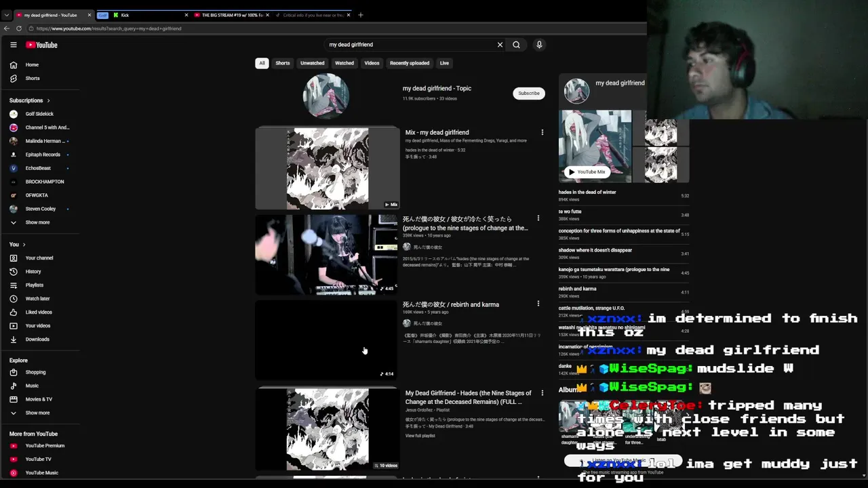Click the search magnifier button
868x488 pixels.
516,45
